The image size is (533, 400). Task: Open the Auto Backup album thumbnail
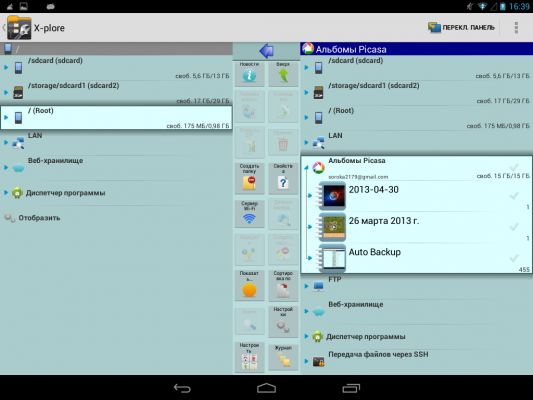(x=332, y=258)
